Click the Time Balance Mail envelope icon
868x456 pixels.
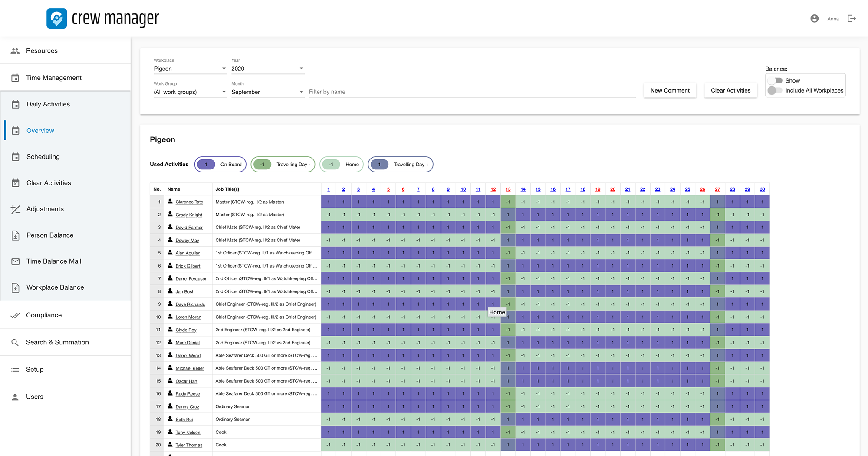(16, 261)
